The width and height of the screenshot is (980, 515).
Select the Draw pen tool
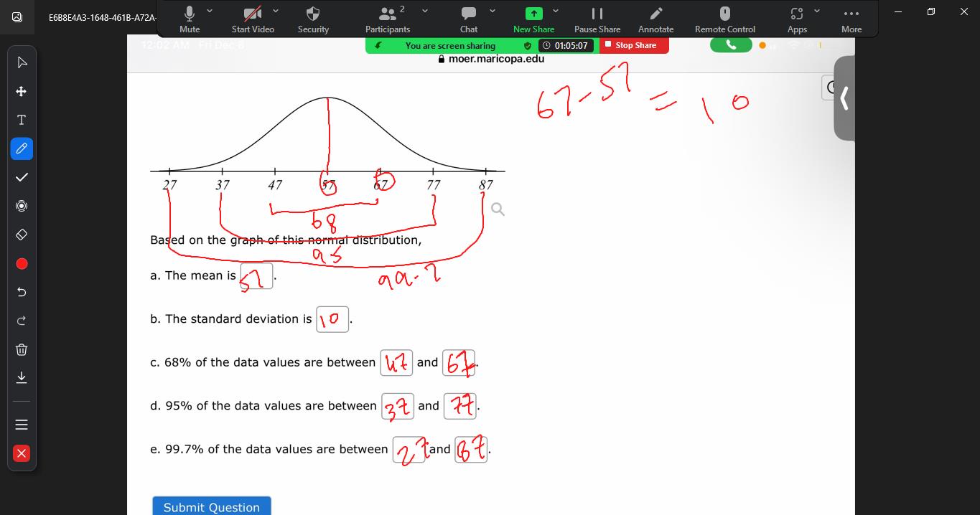[22, 148]
